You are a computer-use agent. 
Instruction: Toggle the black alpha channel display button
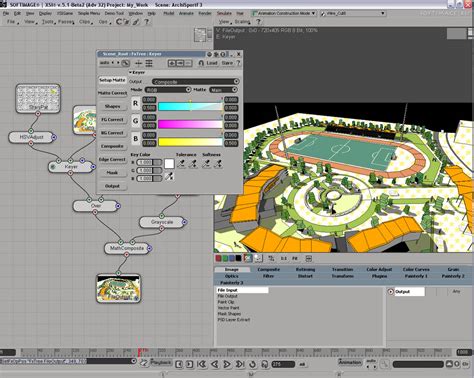pyautogui.click(x=238, y=258)
